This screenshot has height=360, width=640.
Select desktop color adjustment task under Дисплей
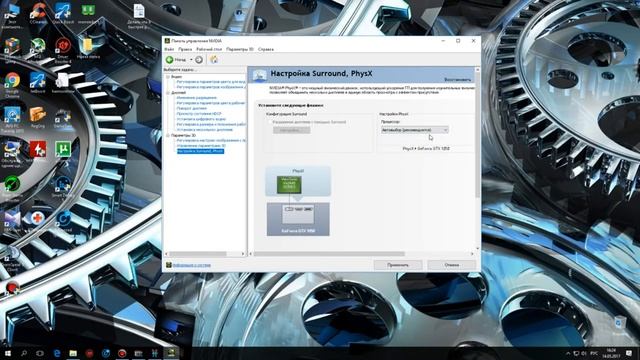coord(211,103)
